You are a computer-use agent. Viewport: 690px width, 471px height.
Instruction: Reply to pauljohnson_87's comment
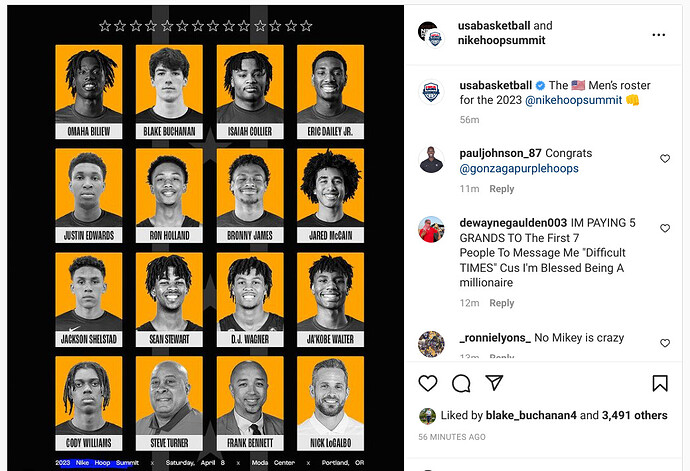[502, 189]
